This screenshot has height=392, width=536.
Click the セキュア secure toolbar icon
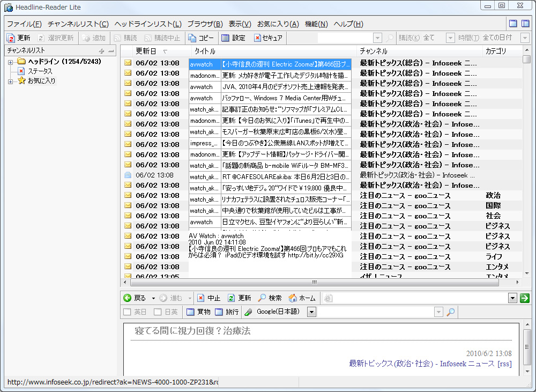pos(257,38)
